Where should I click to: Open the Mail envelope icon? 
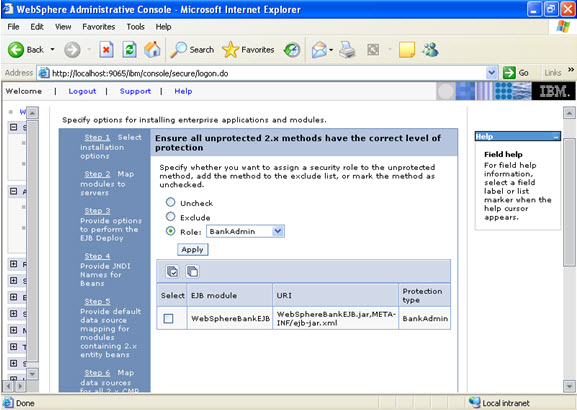click(319, 50)
